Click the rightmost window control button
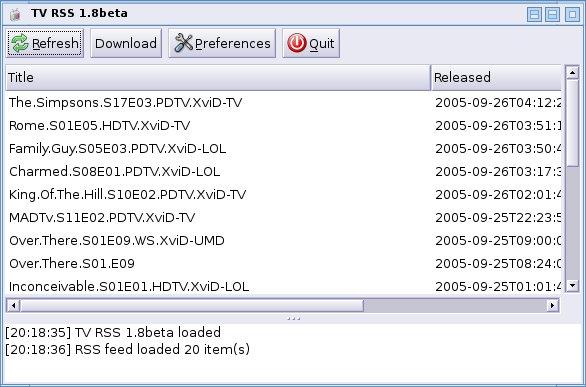586x387 pixels. point(572,15)
